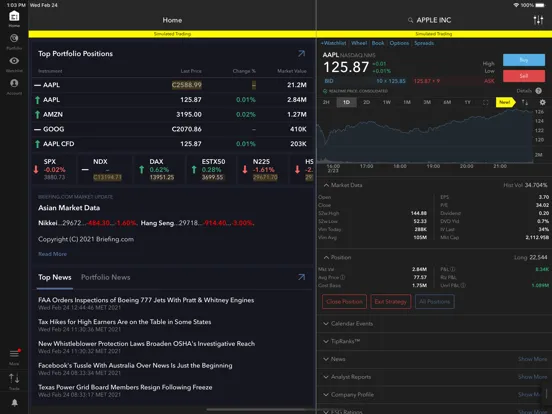Expand the Analyst Reports section

[347, 377]
